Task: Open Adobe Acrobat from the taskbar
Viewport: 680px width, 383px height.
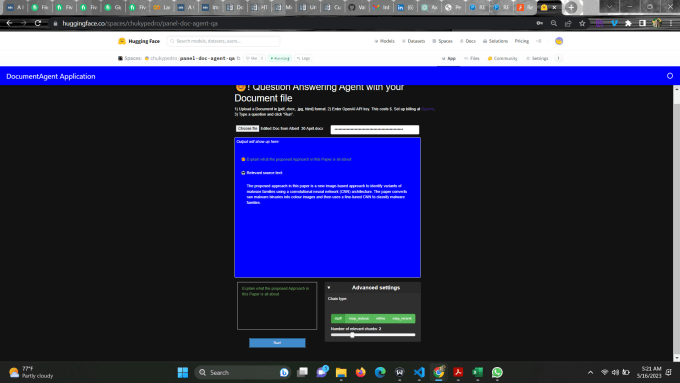Action: pyautogui.click(x=458, y=372)
